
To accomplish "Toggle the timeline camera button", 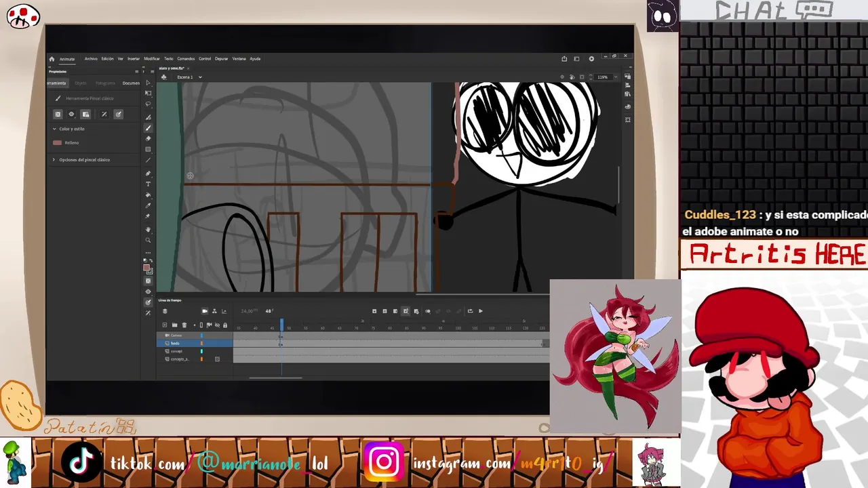I will point(205,311).
